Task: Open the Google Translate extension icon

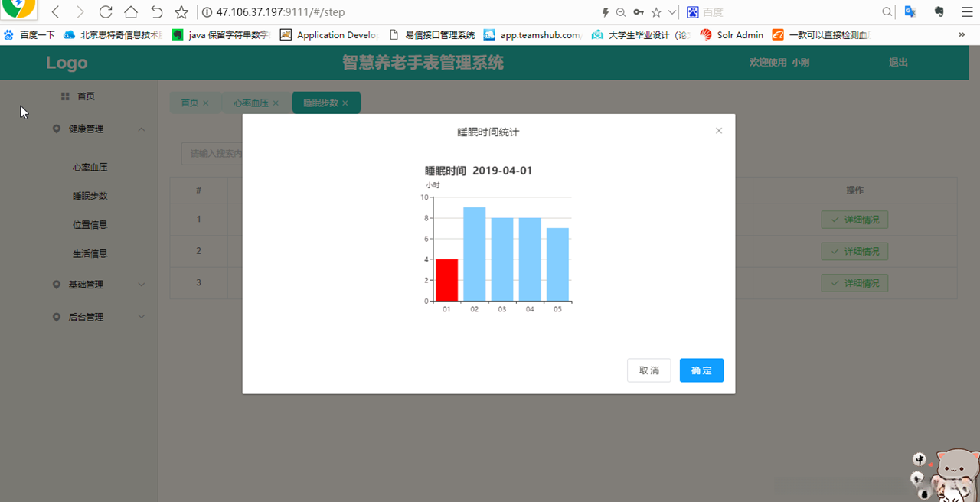Action: point(910,11)
